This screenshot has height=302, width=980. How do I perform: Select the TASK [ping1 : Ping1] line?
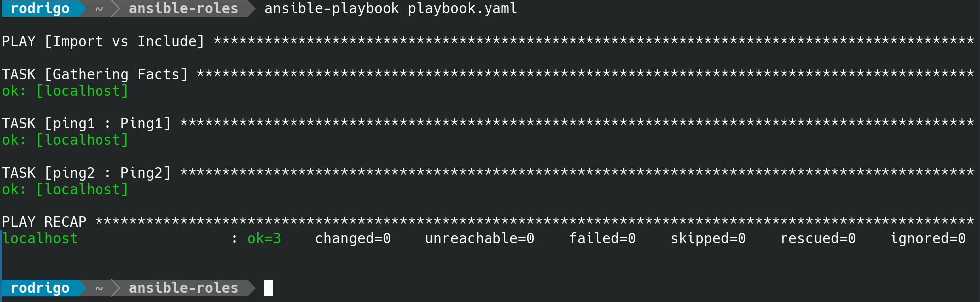(87, 123)
